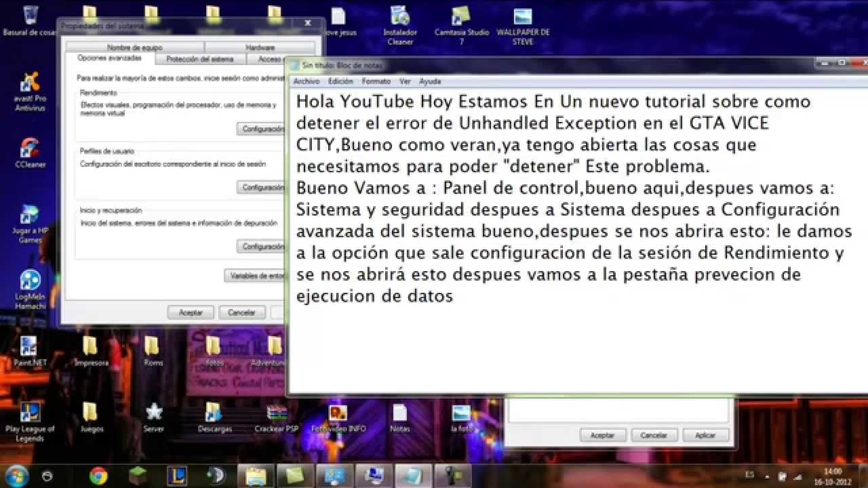Launch Instalador Cleaner desktop icon
Viewport: 868px width, 488px height.
[399, 26]
